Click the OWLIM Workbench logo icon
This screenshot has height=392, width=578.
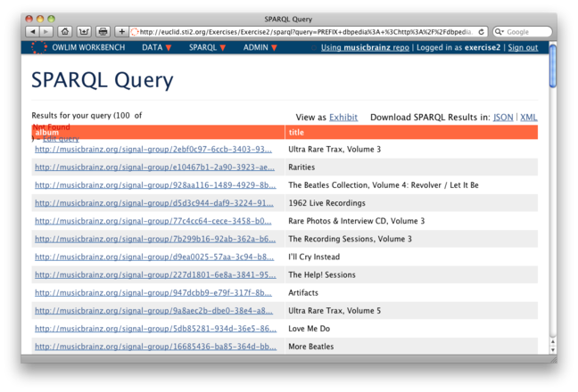coord(38,47)
